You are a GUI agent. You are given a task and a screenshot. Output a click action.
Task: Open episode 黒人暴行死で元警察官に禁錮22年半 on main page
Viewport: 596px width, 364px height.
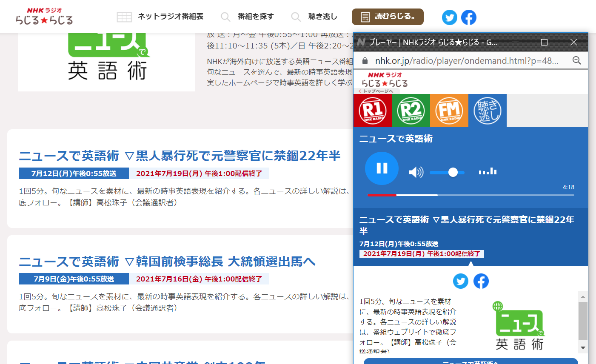point(180,156)
